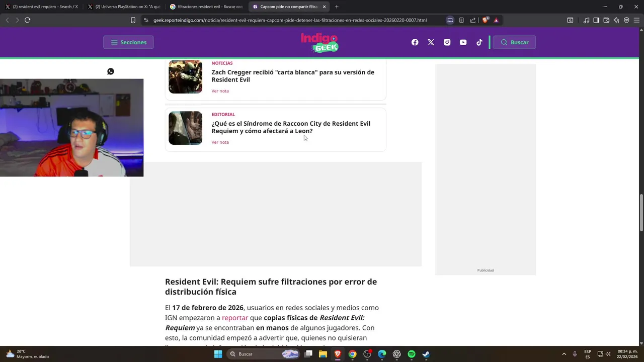
Task: Open the Zach Cregger 'carta blanca' article headline
Action: pyautogui.click(x=293, y=76)
